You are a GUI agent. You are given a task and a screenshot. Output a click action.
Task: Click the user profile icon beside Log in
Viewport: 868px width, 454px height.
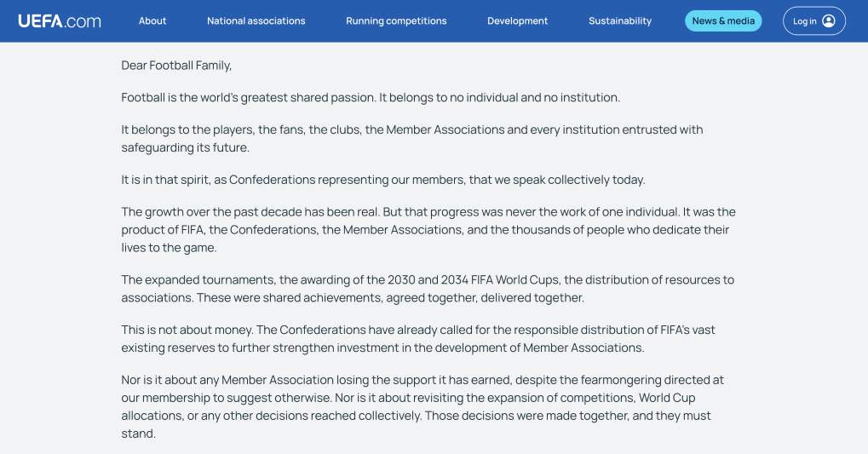[x=829, y=21]
